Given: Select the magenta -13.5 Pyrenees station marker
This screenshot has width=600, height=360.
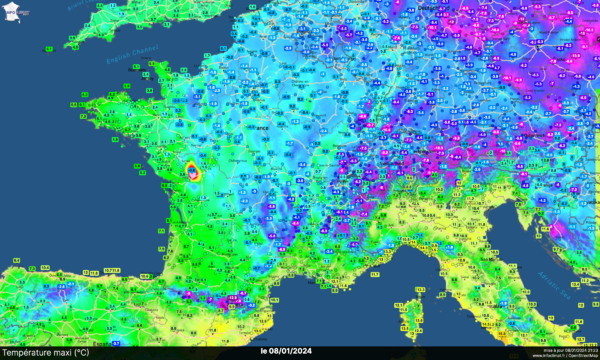Looking at the screenshot, I should 232,297.
